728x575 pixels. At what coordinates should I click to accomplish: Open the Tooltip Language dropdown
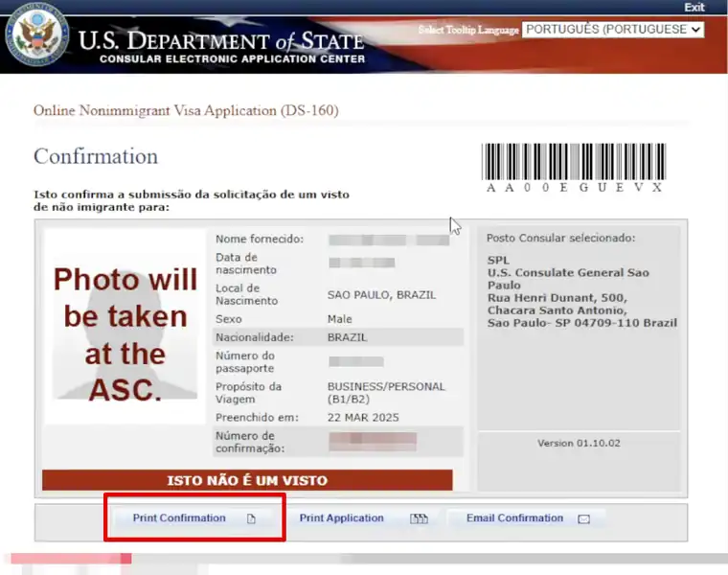[x=613, y=30]
